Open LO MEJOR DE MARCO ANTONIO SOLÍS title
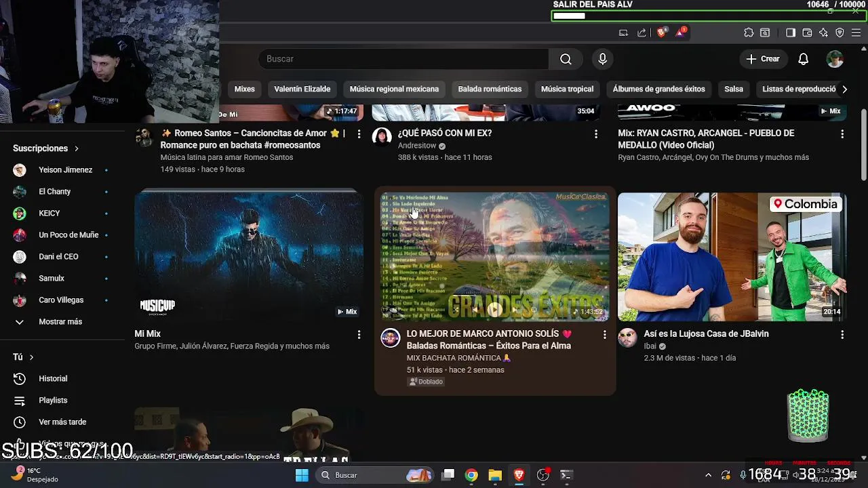 tap(489, 340)
